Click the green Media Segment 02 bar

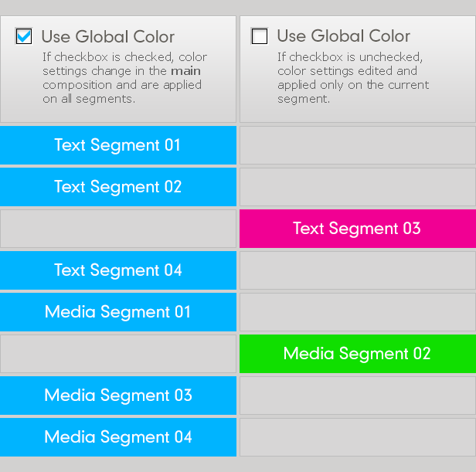coord(358,354)
